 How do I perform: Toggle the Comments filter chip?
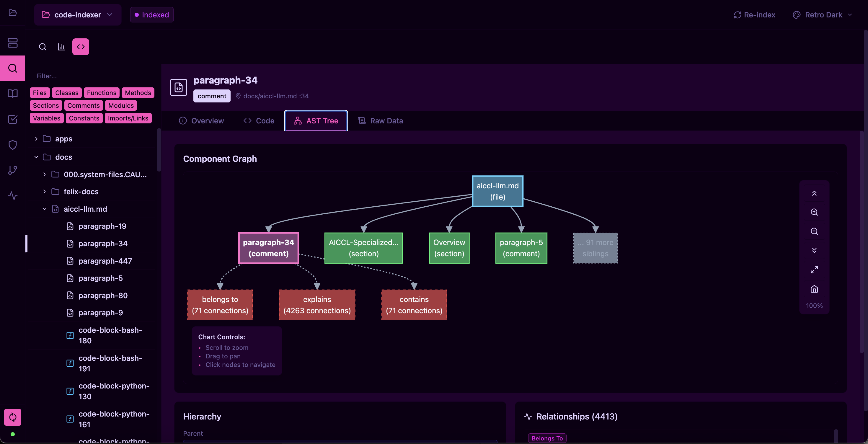[83, 105]
